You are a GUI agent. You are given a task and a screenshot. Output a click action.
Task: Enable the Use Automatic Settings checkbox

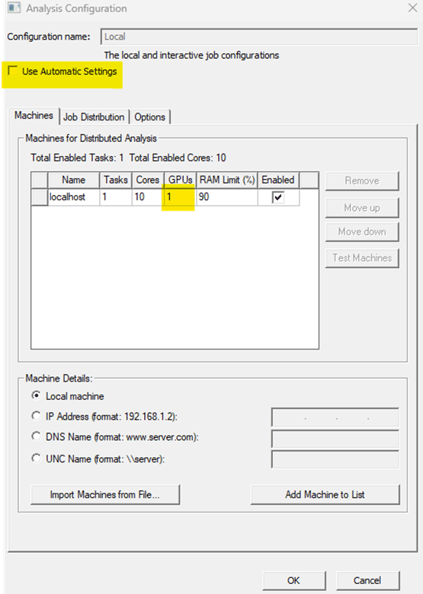click(12, 70)
